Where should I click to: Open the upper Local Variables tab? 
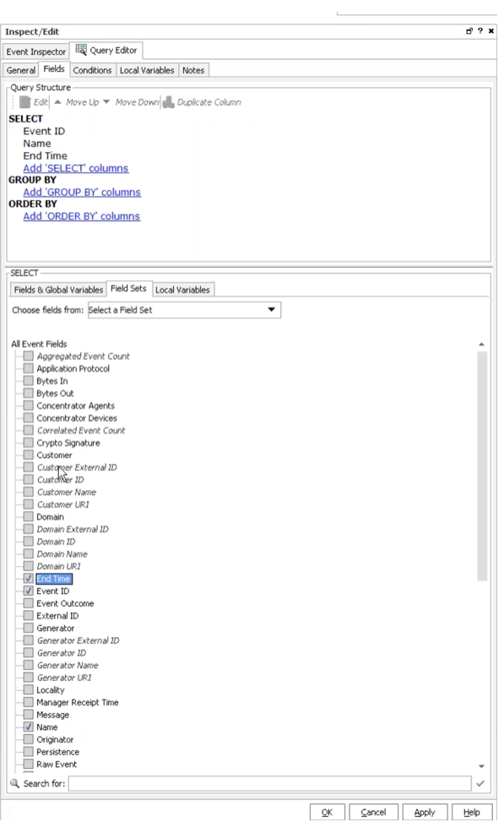pyautogui.click(x=147, y=70)
